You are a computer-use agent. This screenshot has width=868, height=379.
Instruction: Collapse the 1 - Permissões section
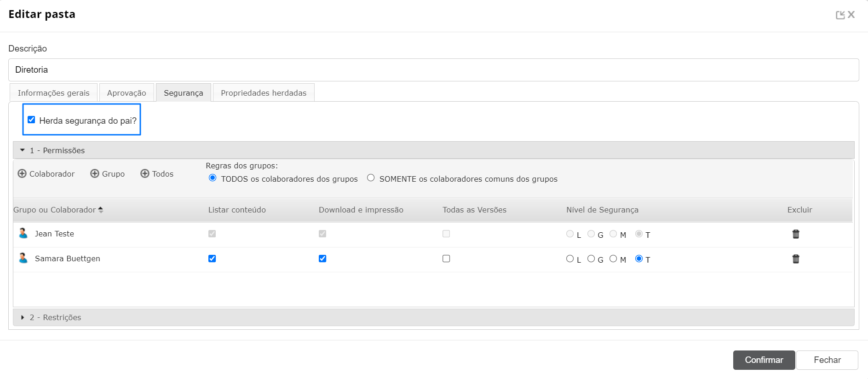point(433,150)
